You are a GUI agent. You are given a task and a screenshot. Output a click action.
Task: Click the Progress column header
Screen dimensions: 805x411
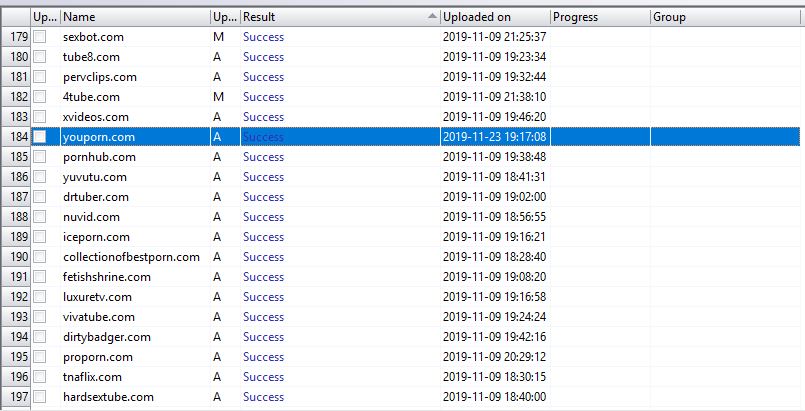coord(600,17)
